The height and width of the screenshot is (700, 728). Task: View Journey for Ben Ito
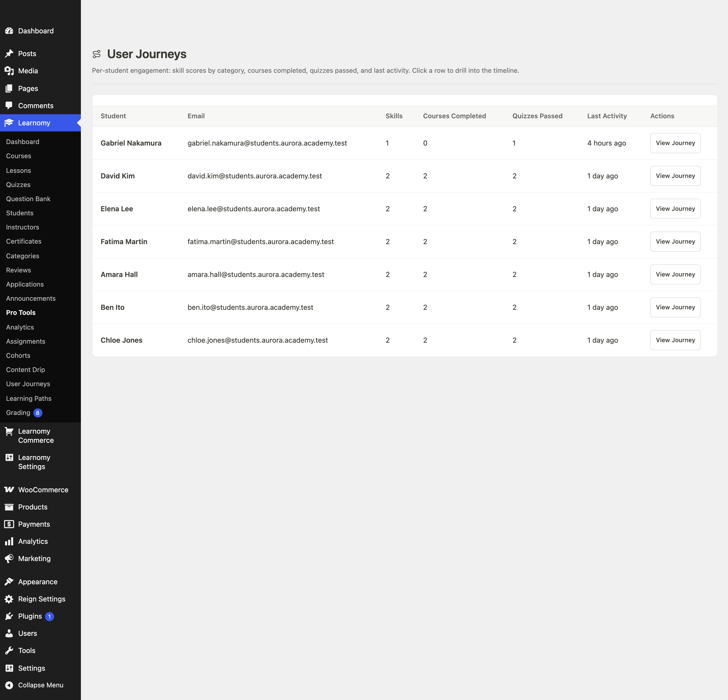(x=675, y=308)
